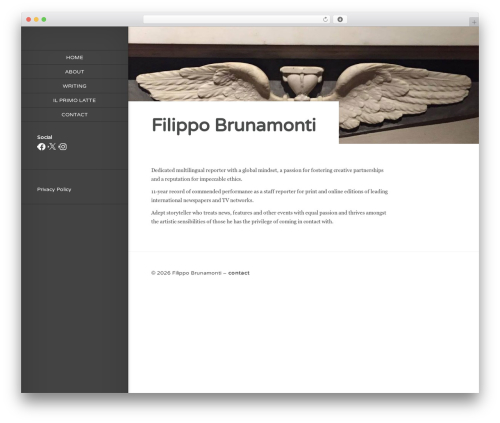500x423 pixels.
Task: Click the paragraph starting '11-year record'
Action: coord(269,196)
